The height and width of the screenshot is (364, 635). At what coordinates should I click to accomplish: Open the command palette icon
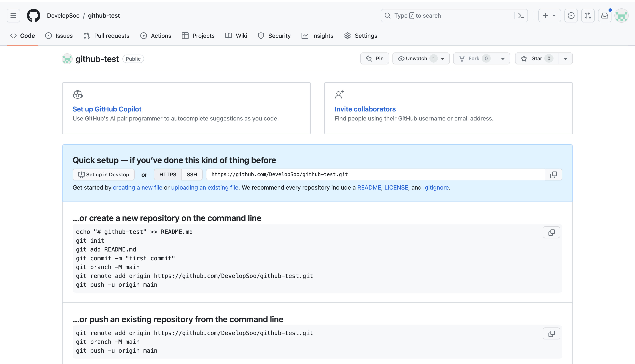[x=521, y=16]
